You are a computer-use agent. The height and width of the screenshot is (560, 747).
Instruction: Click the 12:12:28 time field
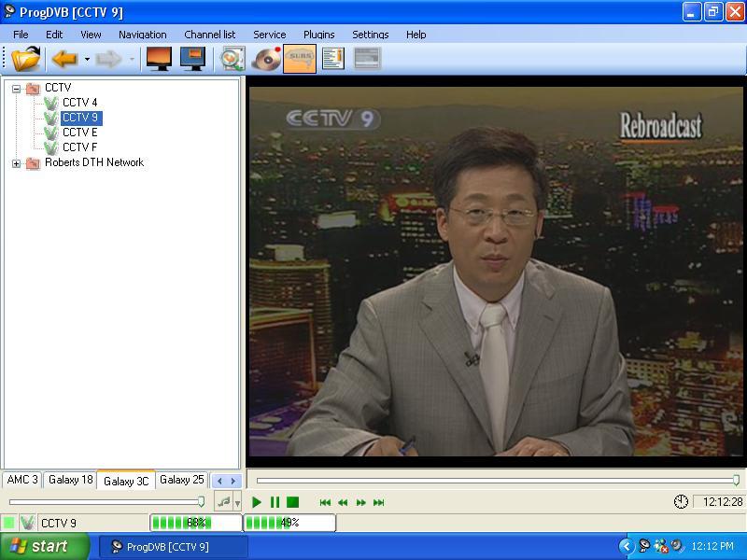click(719, 502)
